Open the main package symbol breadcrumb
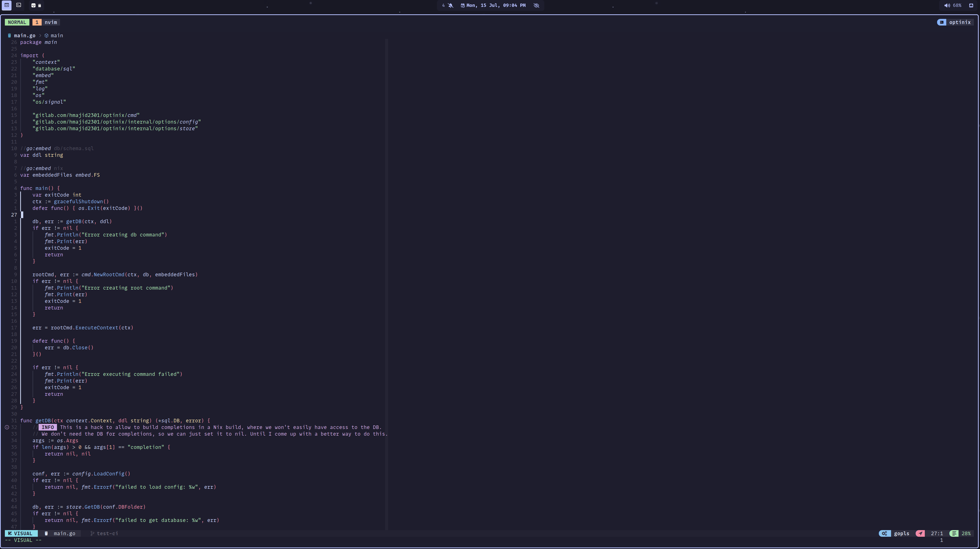 click(x=54, y=36)
